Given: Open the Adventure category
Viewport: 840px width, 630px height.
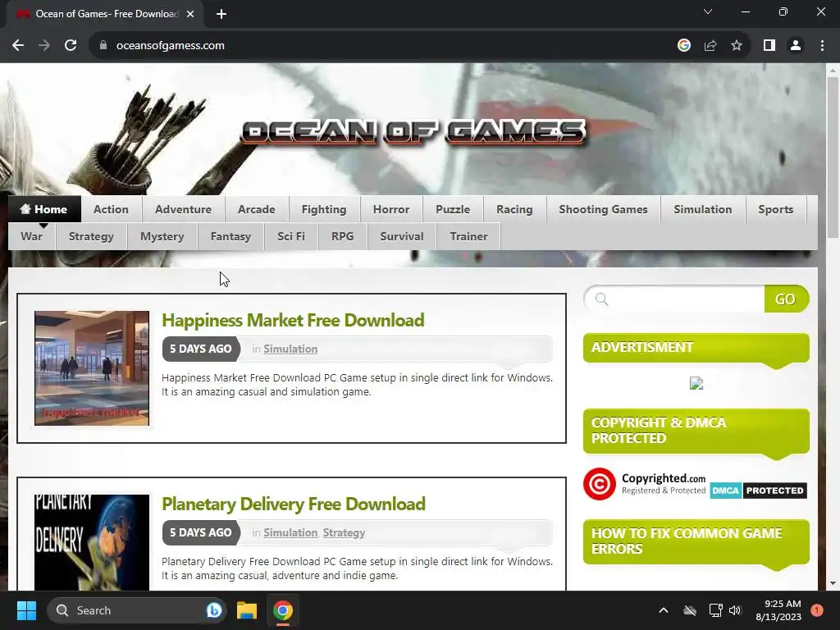Looking at the screenshot, I should (183, 209).
